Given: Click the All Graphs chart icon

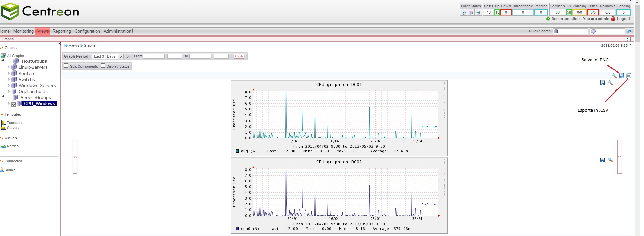Looking at the screenshot, I should point(3,56).
